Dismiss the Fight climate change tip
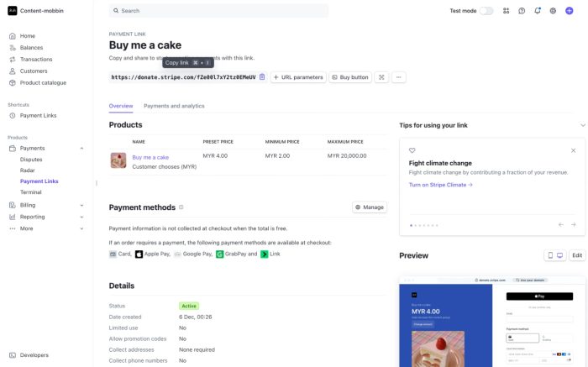 573,150
